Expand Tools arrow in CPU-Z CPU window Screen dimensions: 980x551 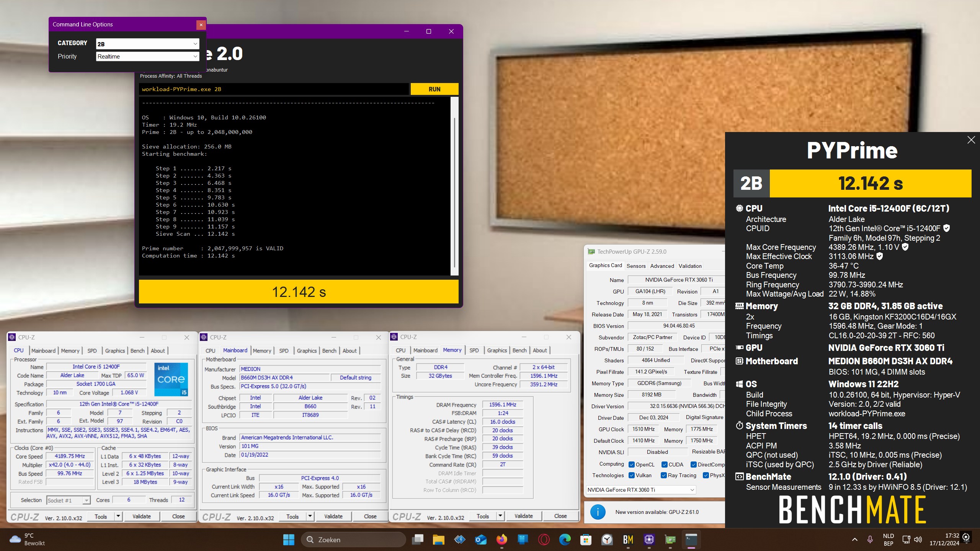[118, 516]
